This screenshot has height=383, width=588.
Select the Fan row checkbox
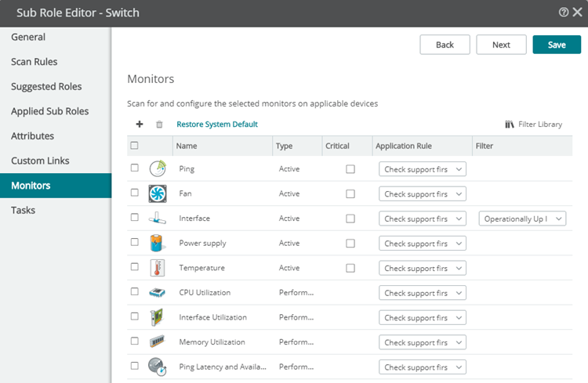[x=135, y=193]
